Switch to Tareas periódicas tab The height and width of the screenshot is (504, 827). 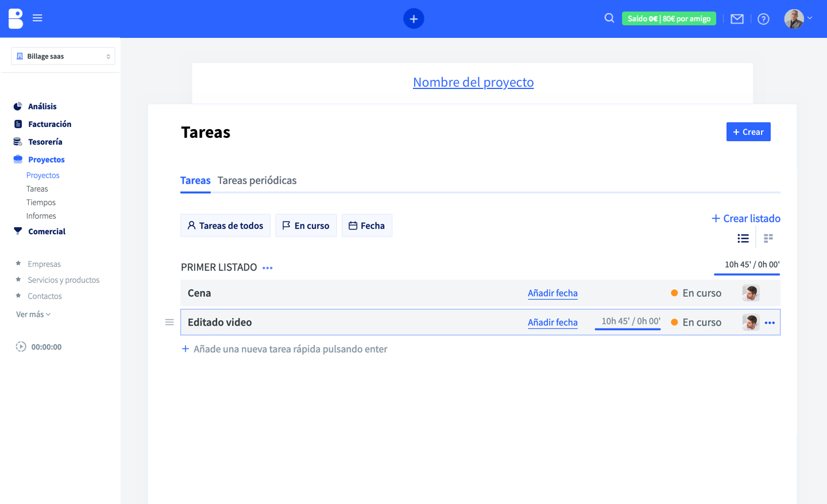(257, 180)
